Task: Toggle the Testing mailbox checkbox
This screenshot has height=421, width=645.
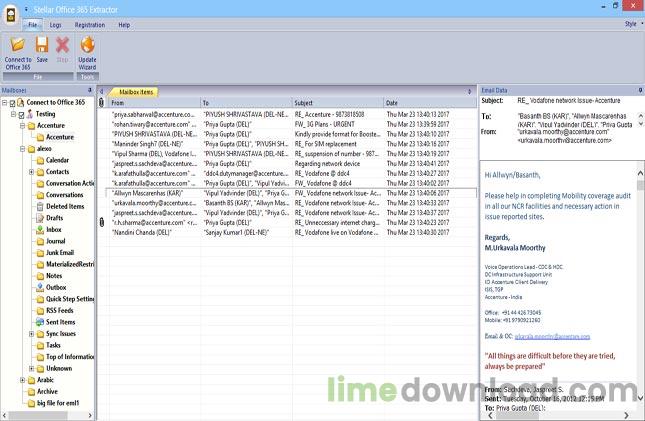Action: click(x=21, y=115)
